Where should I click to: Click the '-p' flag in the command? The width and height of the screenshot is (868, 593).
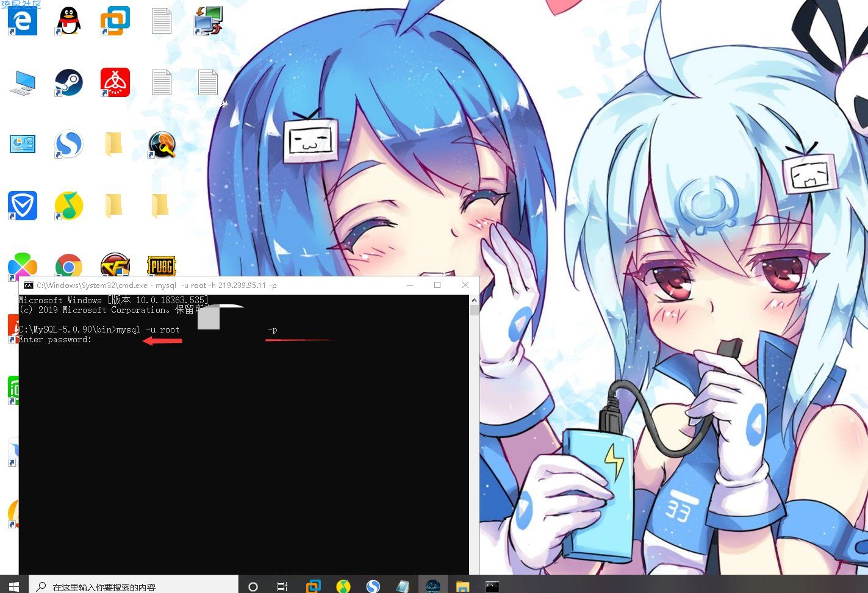(273, 329)
